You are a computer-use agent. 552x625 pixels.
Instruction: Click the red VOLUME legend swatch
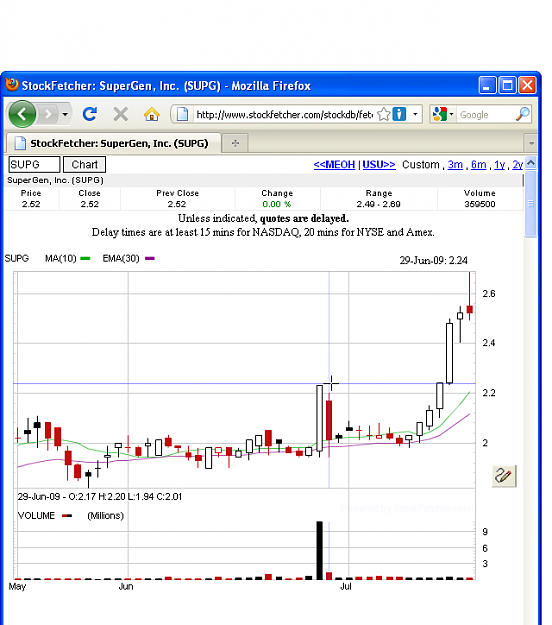click(x=67, y=516)
